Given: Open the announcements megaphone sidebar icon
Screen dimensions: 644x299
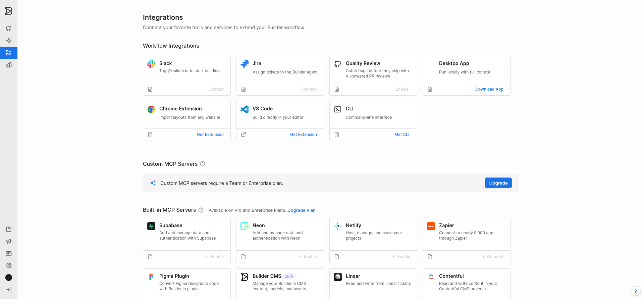Looking at the screenshot, I should click(x=9, y=241).
